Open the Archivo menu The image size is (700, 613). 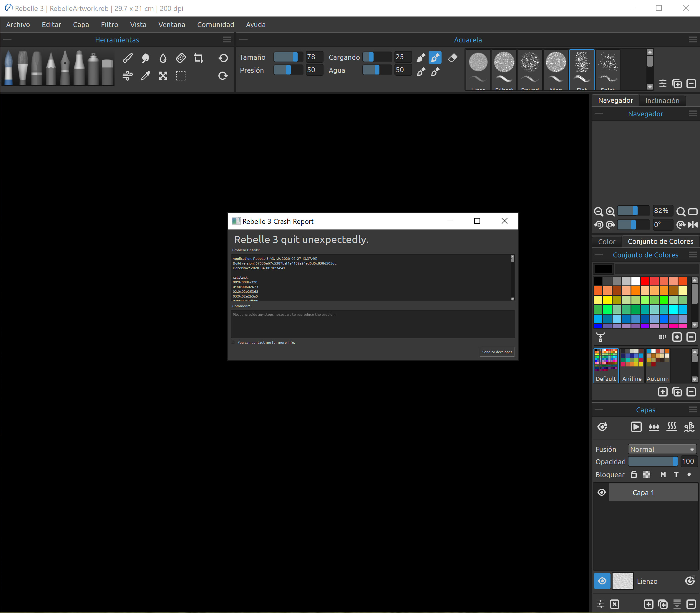point(18,25)
